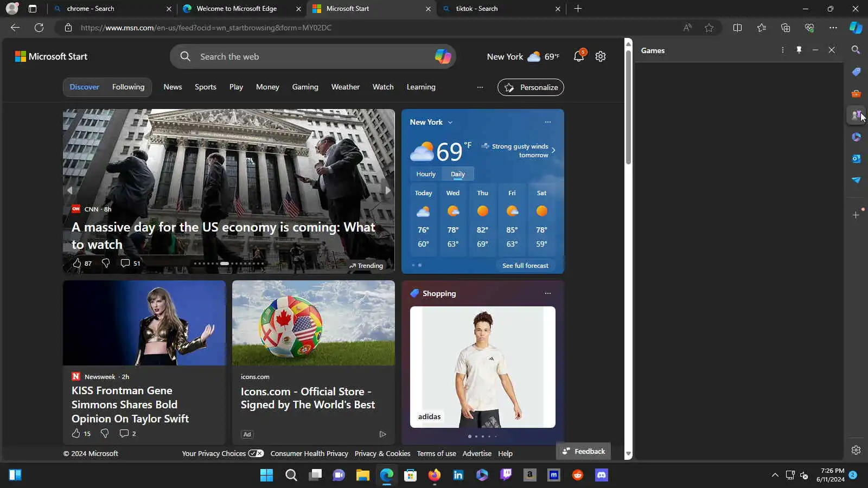Open Your Privacy Choices link

[x=223, y=454]
